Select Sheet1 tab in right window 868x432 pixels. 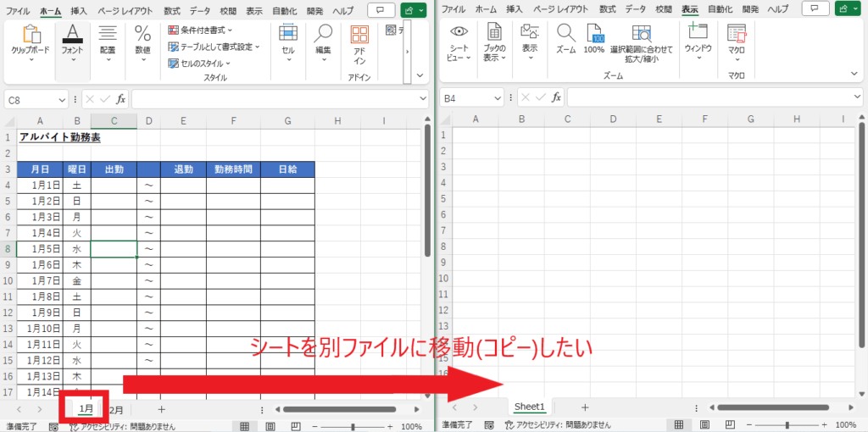pos(530,407)
